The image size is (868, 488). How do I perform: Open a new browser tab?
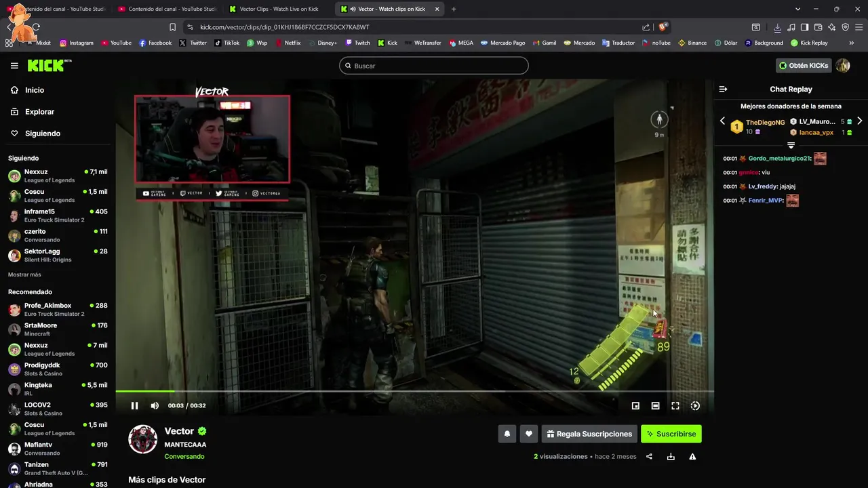pos(454,9)
